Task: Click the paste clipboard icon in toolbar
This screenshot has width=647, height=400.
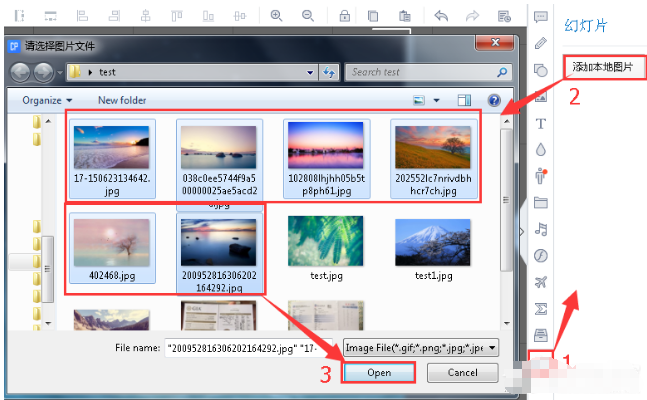Action: [x=405, y=16]
